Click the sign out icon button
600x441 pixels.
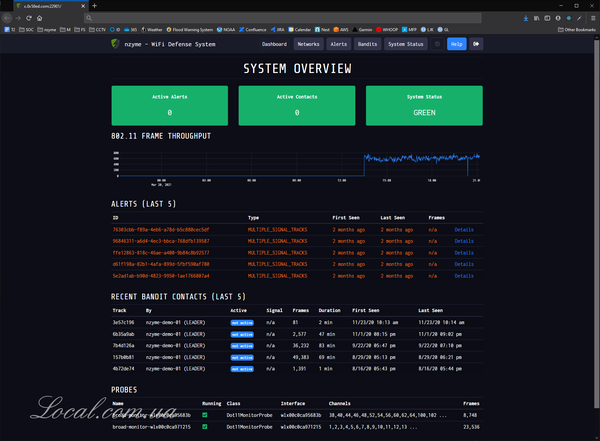pos(476,44)
